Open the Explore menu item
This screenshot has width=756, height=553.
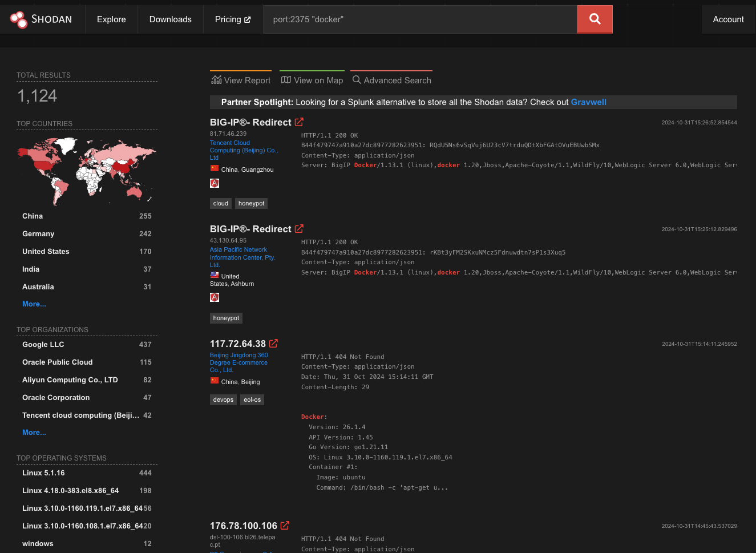[111, 19]
